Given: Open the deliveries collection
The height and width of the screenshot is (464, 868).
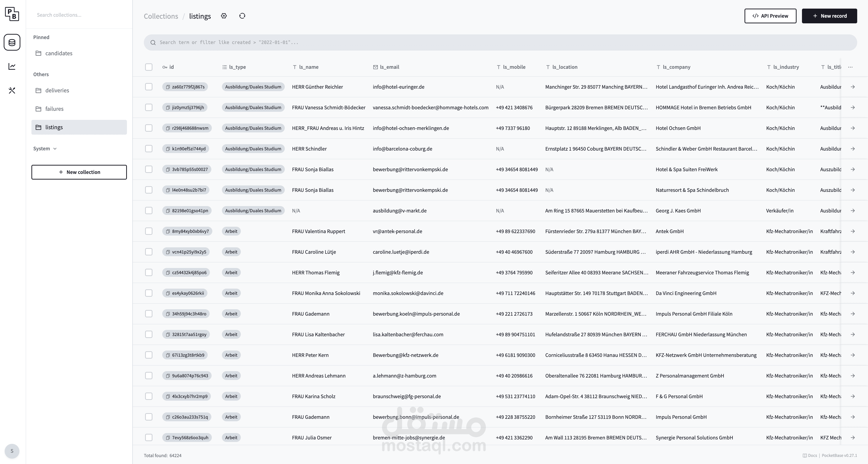Looking at the screenshot, I should pos(79,90).
